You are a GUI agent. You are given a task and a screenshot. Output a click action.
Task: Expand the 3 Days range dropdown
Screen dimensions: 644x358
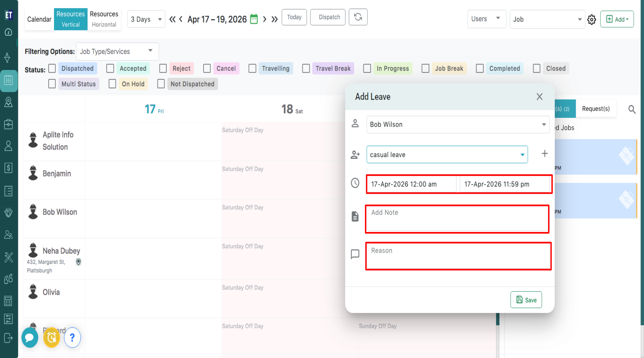tap(146, 19)
